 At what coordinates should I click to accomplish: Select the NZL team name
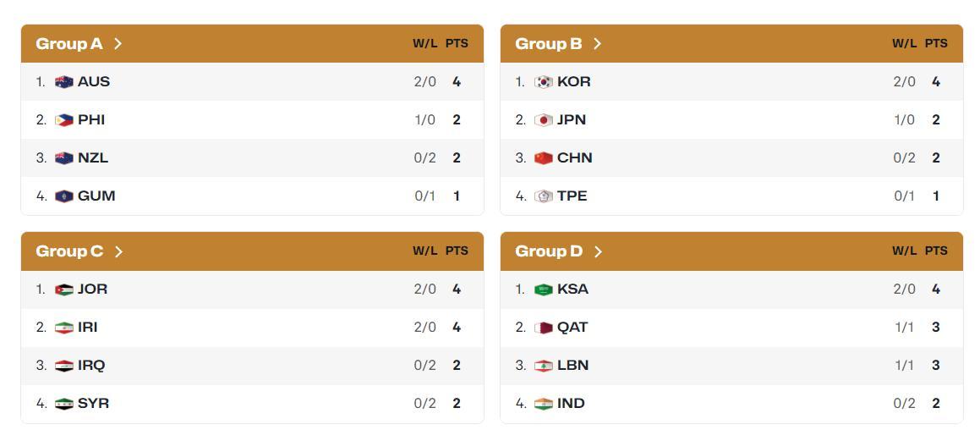[93, 158]
